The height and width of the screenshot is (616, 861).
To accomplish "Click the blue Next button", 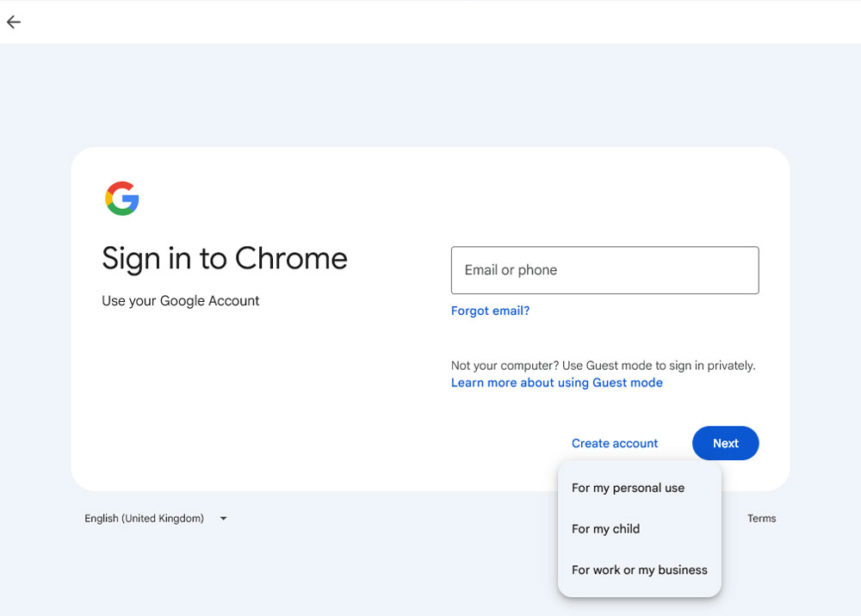I will coord(725,443).
